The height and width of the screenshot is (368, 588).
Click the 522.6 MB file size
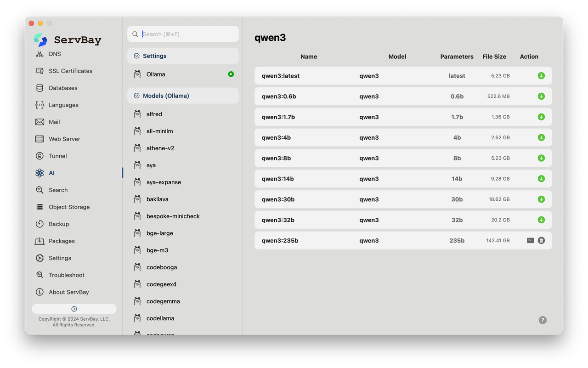pos(498,96)
